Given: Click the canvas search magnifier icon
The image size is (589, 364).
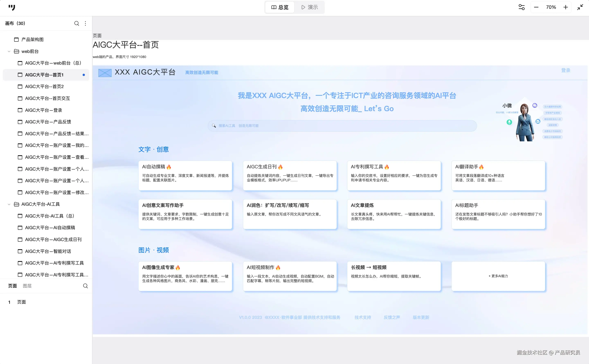Looking at the screenshot, I should click(x=76, y=23).
